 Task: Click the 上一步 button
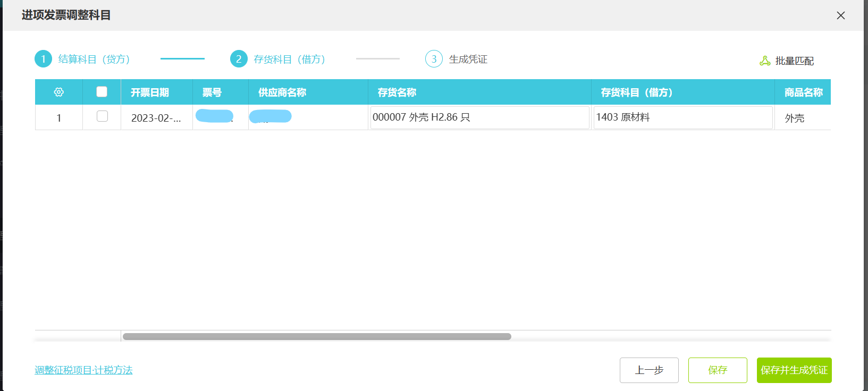click(649, 370)
